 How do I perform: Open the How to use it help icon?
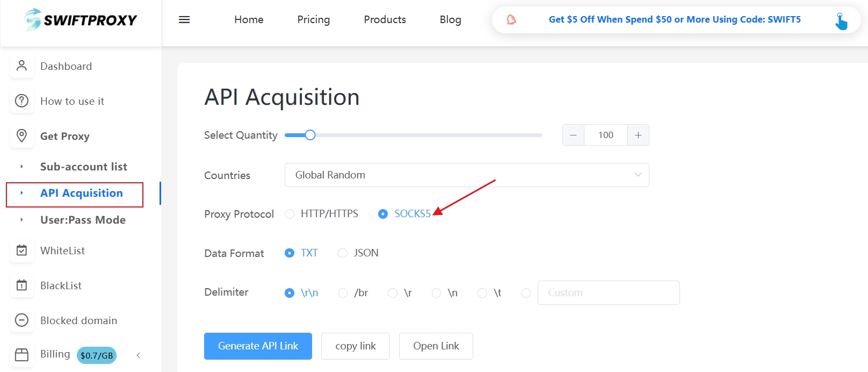tap(21, 101)
